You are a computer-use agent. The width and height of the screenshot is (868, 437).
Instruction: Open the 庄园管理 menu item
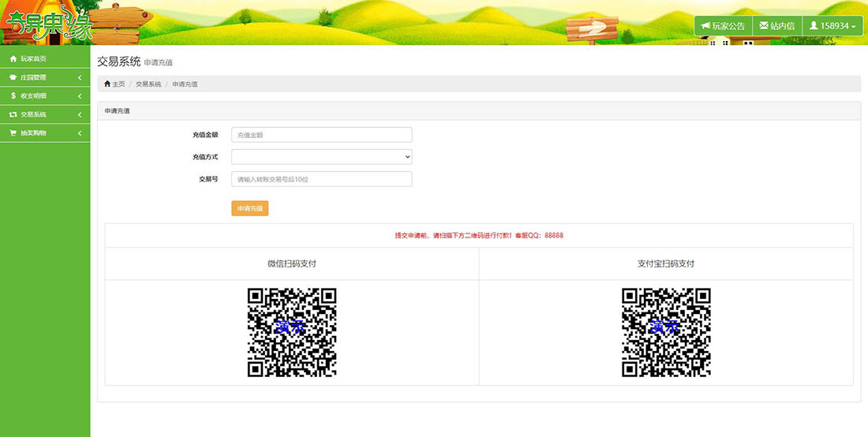pos(45,77)
